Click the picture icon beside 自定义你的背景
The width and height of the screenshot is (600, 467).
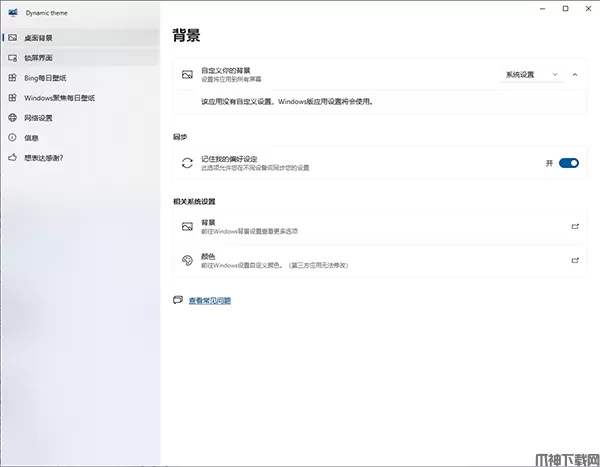187,74
